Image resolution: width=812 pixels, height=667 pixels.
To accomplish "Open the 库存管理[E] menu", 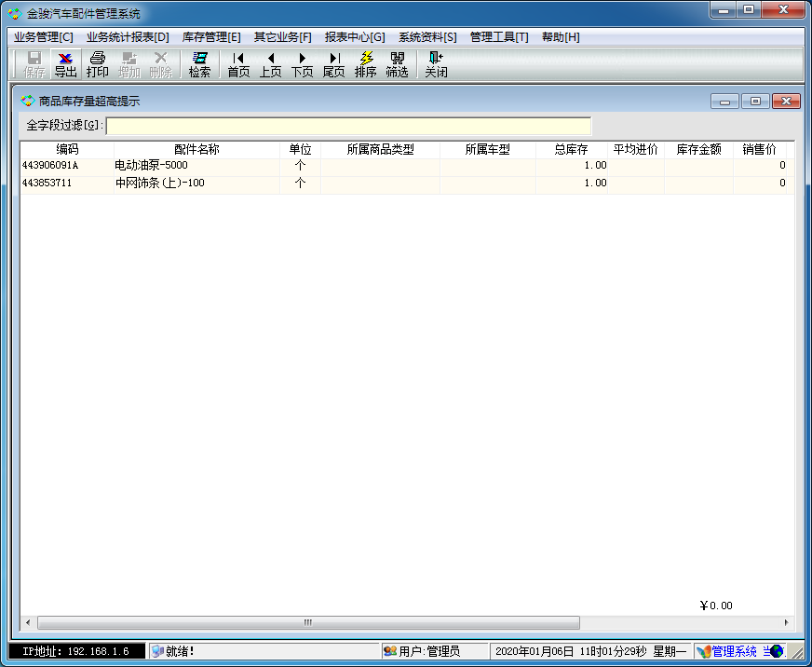I will [211, 37].
